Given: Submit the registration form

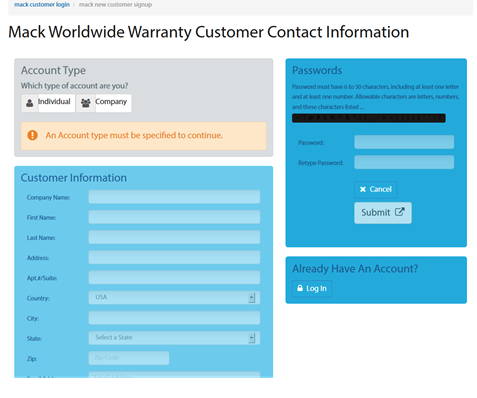Looking at the screenshot, I should click(383, 213).
